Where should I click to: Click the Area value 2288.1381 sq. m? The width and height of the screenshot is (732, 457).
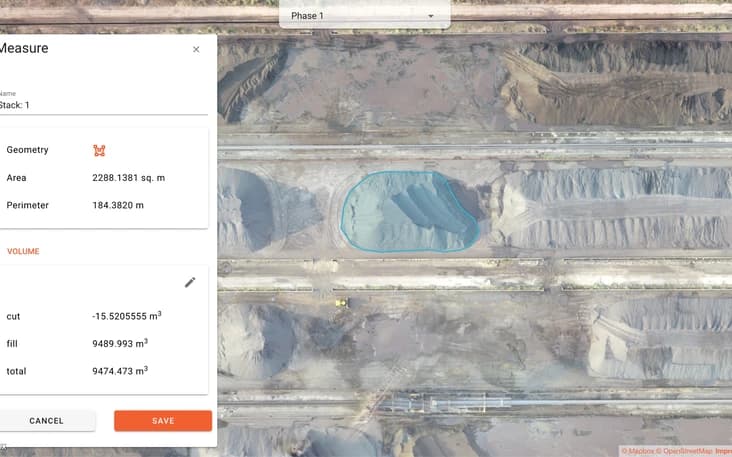(128, 178)
